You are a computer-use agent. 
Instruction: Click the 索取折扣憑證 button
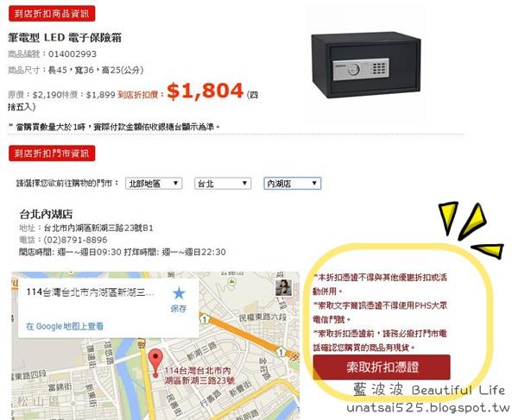[382, 367]
